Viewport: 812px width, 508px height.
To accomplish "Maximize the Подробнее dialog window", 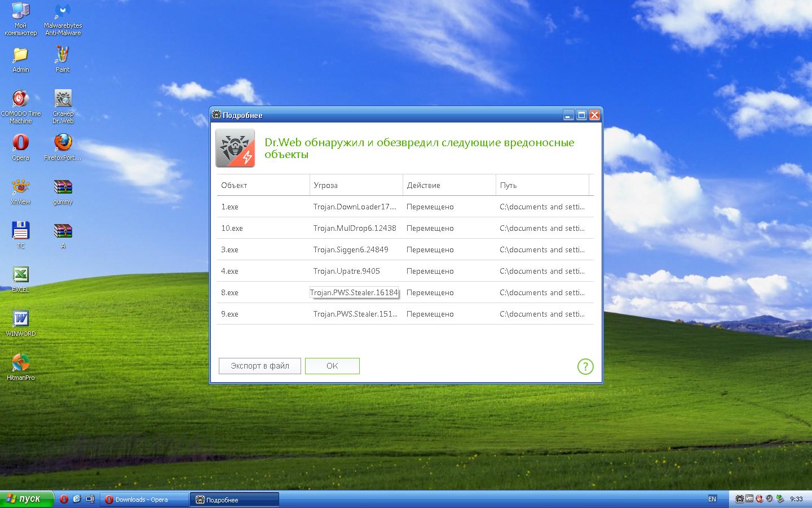I will coord(581,115).
